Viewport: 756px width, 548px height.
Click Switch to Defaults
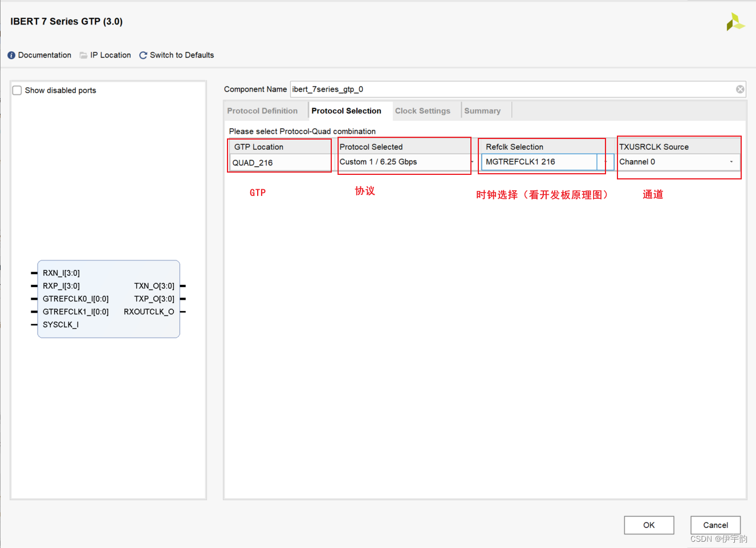click(182, 55)
